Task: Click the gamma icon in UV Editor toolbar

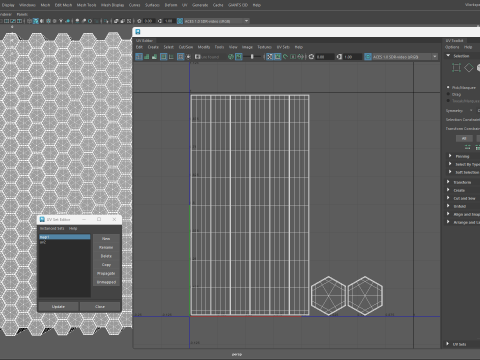Action: coord(339,57)
